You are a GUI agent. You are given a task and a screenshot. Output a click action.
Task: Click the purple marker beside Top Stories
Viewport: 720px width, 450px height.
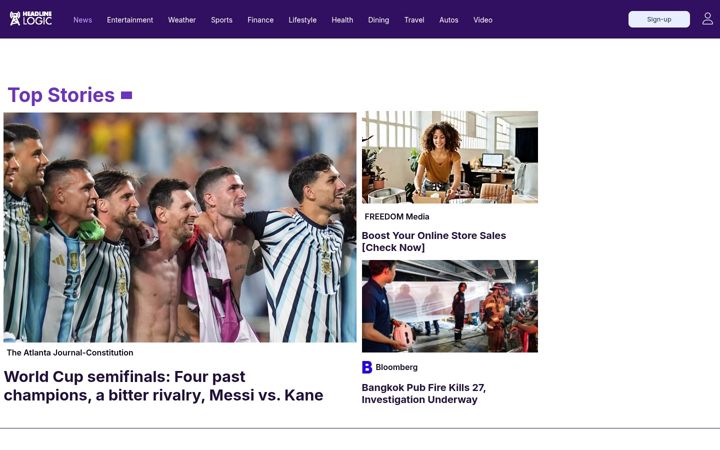click(x=126, y=95)
